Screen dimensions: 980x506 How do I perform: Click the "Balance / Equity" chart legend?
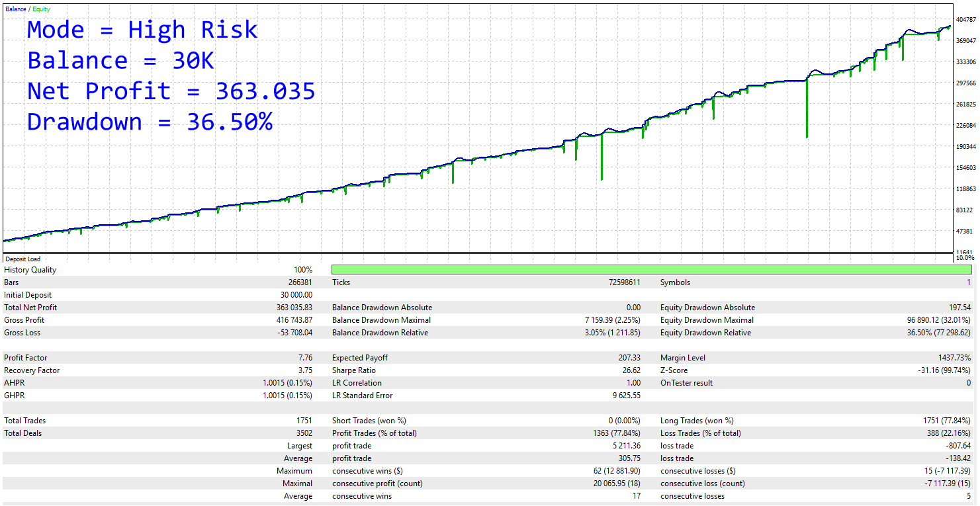27,9
